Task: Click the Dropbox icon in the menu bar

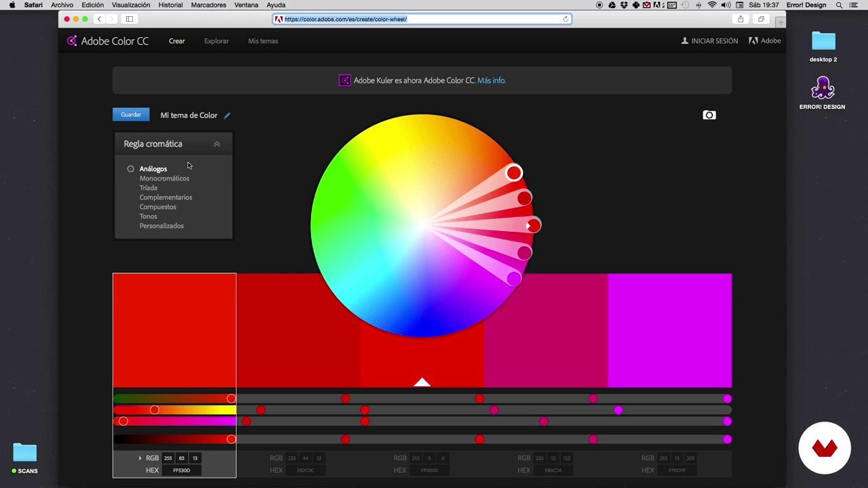Action: [624, 5]
